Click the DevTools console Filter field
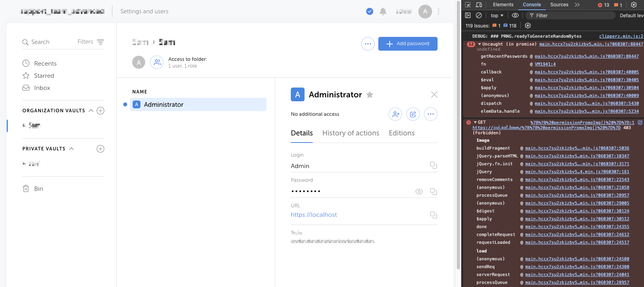This screenshot has height=287, width=644. (571, 16)
